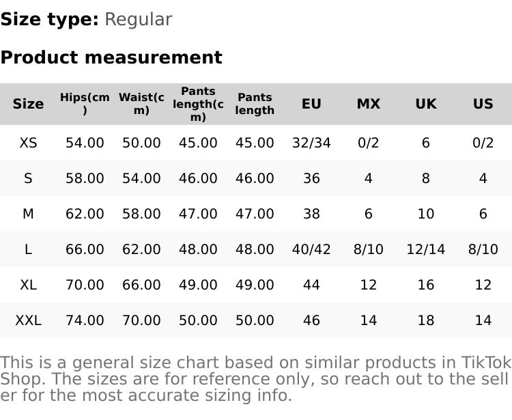512x420 pixels.
Task: Click the MX column header
Action: click(368, 104)
